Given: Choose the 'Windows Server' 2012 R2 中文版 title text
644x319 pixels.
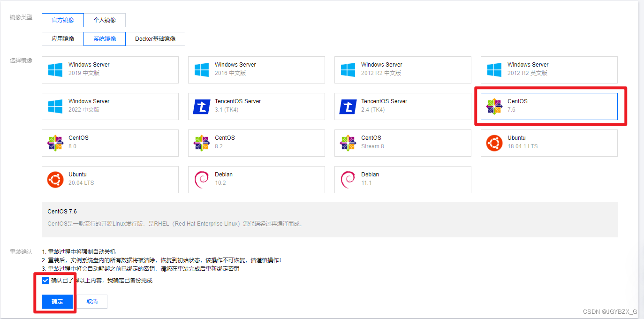Looking at the screenshot, I should pyautogui.click(x=382, y=65).
